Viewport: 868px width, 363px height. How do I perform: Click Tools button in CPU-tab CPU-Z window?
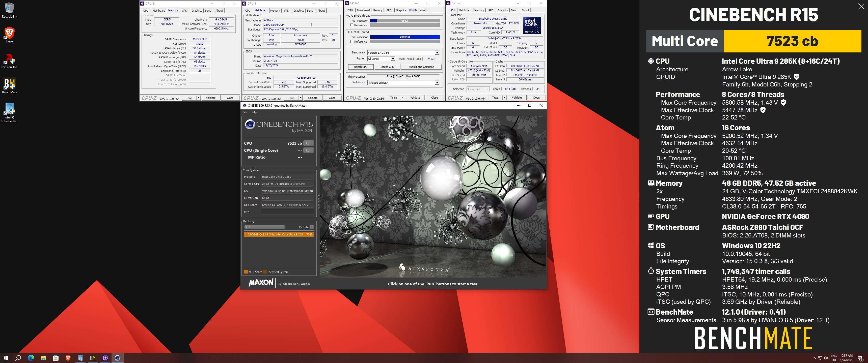(x=495, y=98)
